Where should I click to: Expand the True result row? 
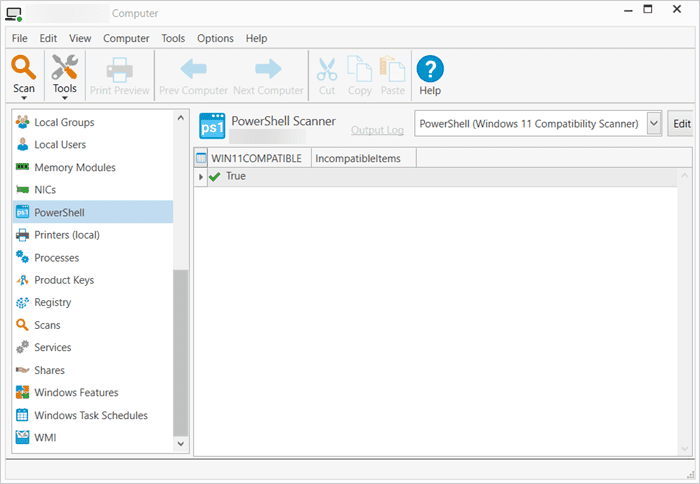200,177
